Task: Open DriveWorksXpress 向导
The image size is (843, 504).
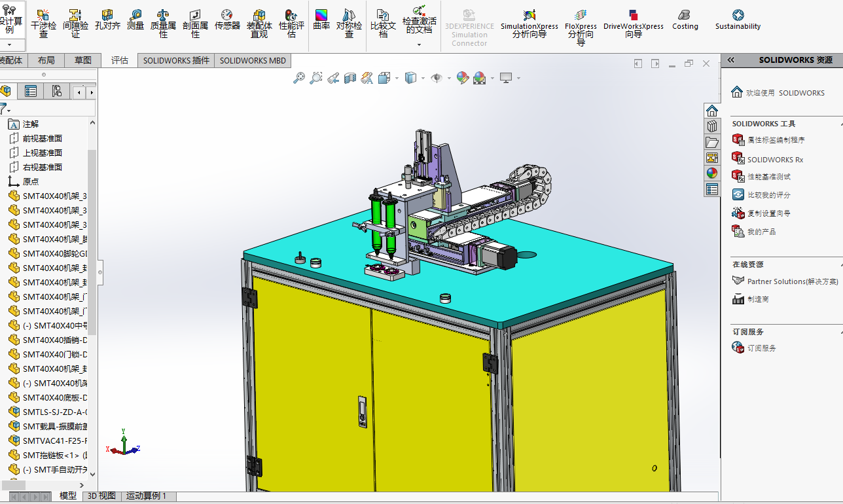Action: pos(633,24)
